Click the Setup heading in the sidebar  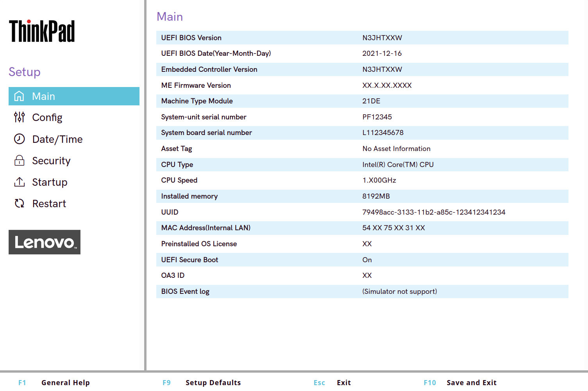point(25,72)
